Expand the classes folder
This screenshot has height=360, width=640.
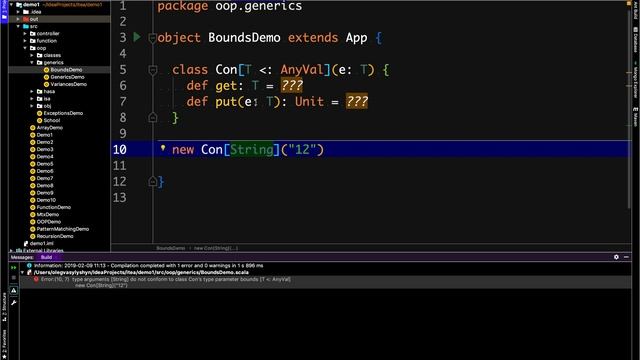pos(32,55)
